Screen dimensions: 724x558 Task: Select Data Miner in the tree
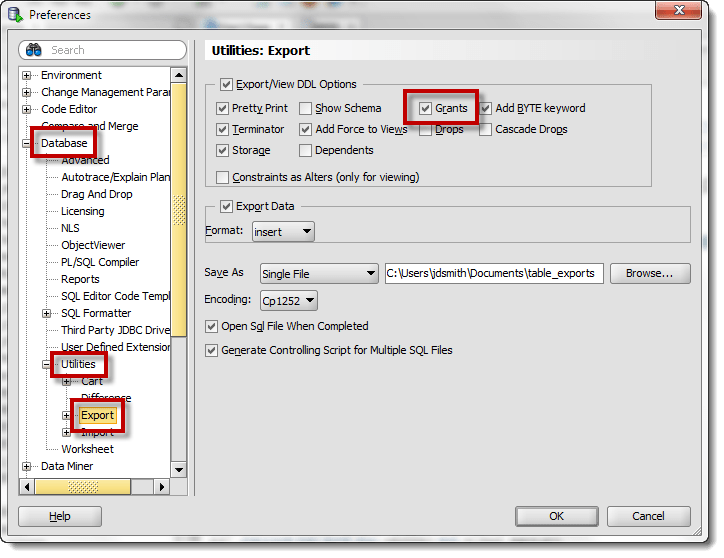click(x=67, y=466)
